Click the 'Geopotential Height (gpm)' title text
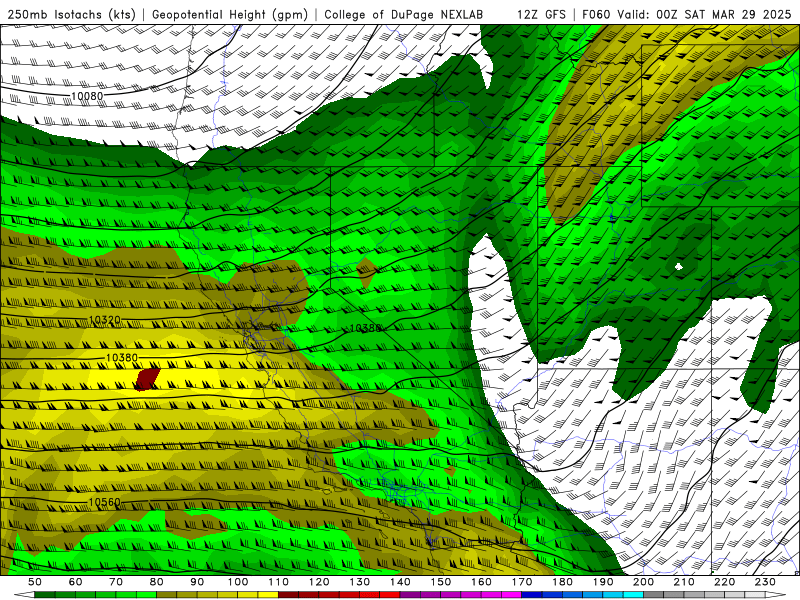This screenshot has width=800, height=600. 230,14
